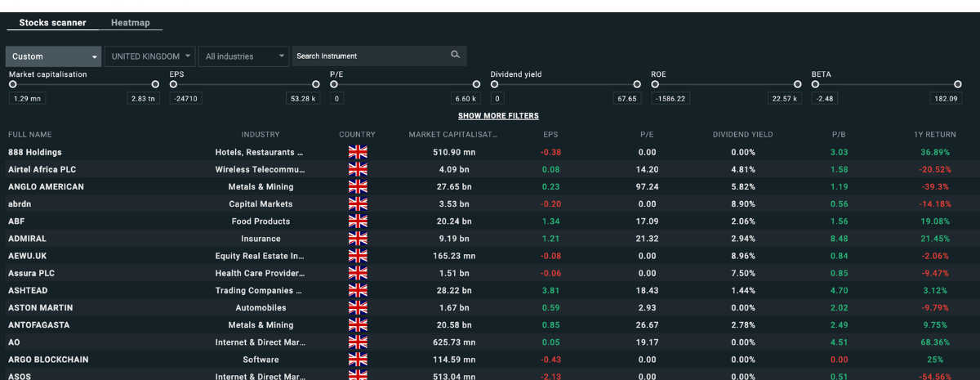Click the Automobiles industry cell
This screenshot has width=980, height=380.
(261, 308)
